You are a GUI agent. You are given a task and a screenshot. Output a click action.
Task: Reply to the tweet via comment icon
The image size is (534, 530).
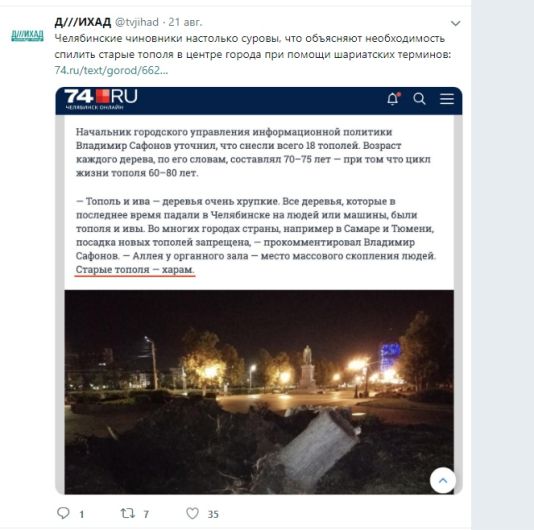point(63,513)
